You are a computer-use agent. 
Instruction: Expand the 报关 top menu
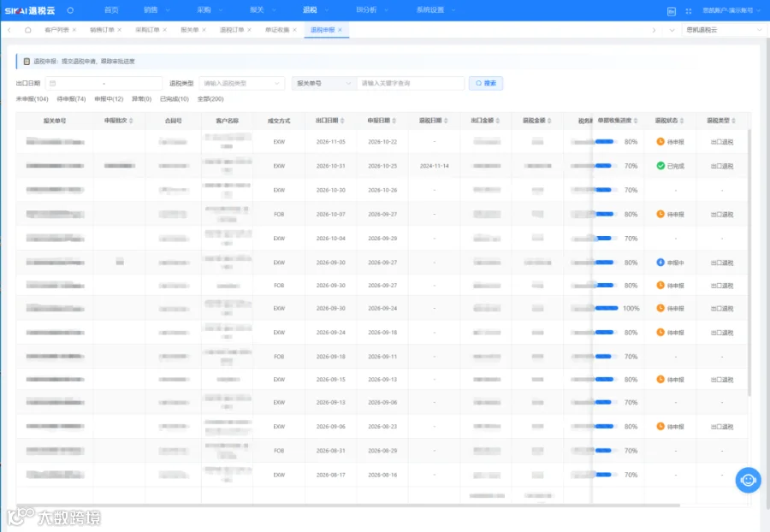(x=263, y=9)
